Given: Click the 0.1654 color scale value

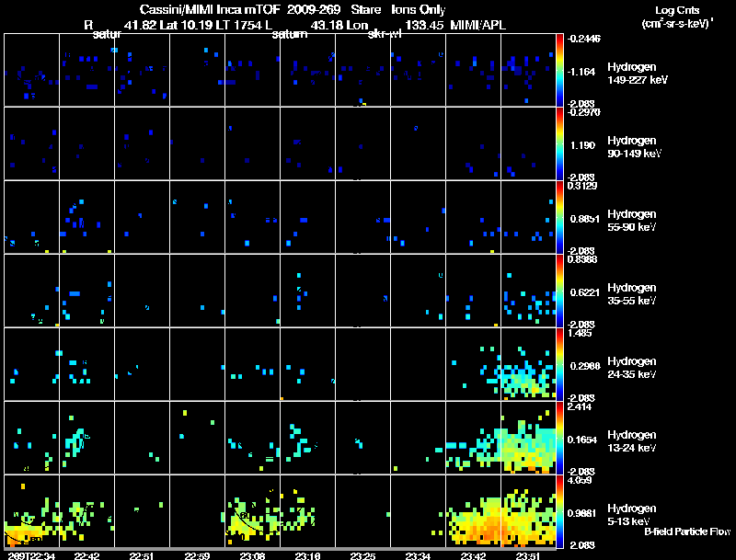Looking at the screenshot, I should tap(582, 440).
